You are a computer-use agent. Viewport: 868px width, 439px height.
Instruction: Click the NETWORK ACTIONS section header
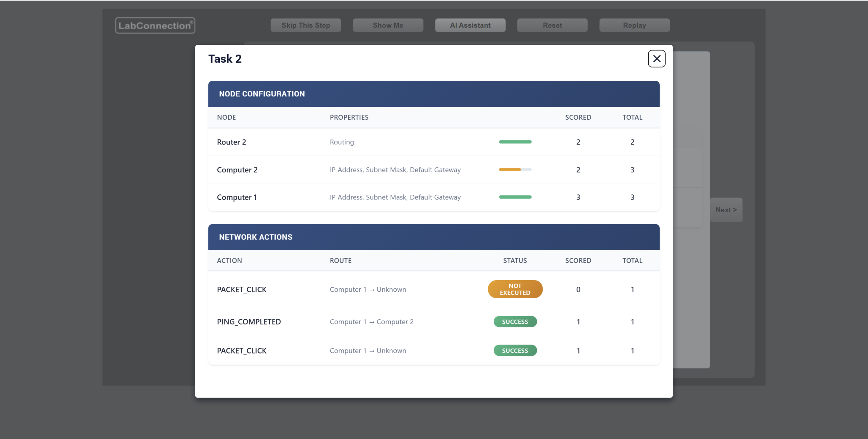[256, 237]
